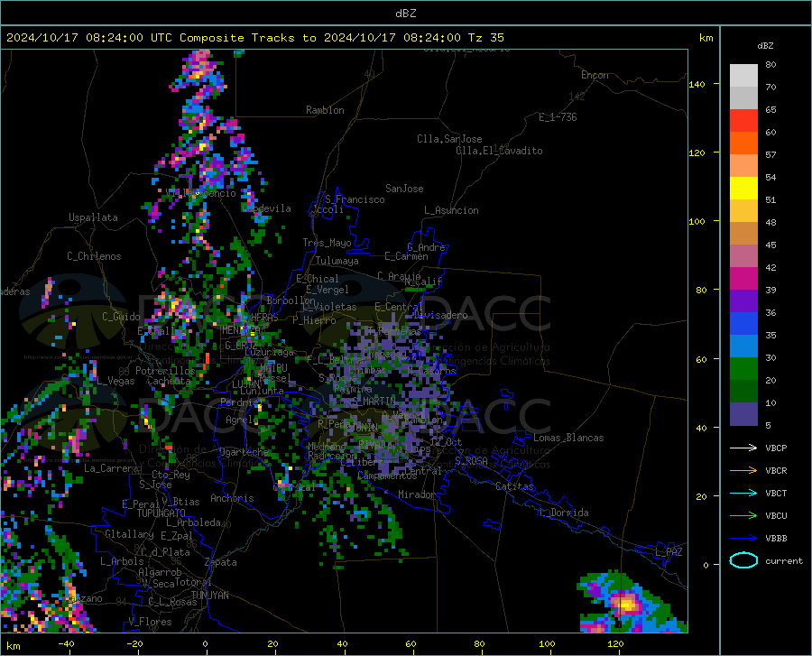812x656 pixels.
Task: Select the orange 57 dBZ color swatch
Action: (x=743, y=143)
